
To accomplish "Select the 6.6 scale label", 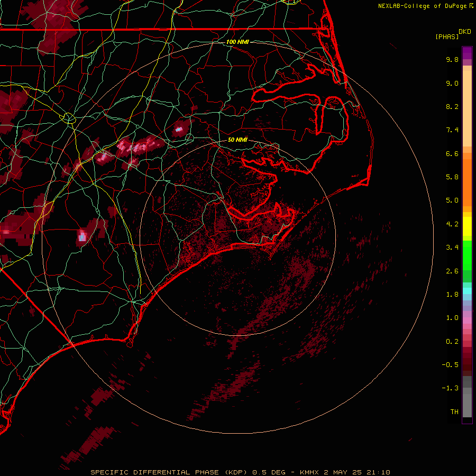I will point(452,153).
